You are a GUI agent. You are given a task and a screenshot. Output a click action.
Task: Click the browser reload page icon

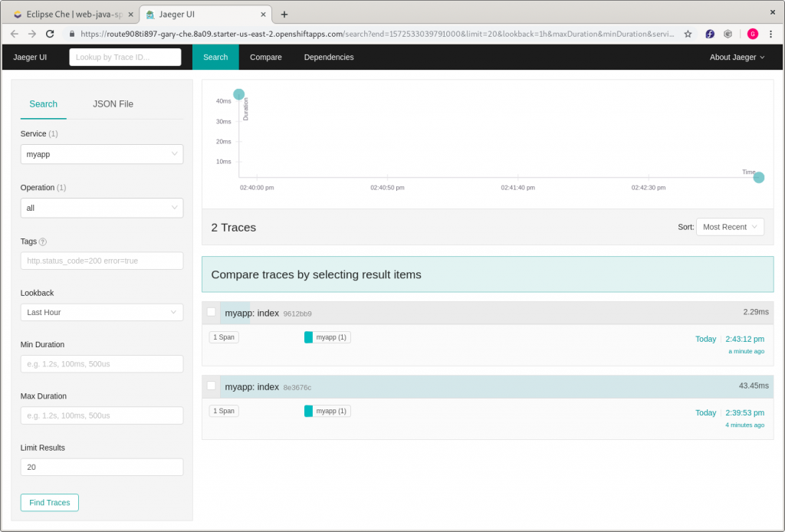coord(50,34)
